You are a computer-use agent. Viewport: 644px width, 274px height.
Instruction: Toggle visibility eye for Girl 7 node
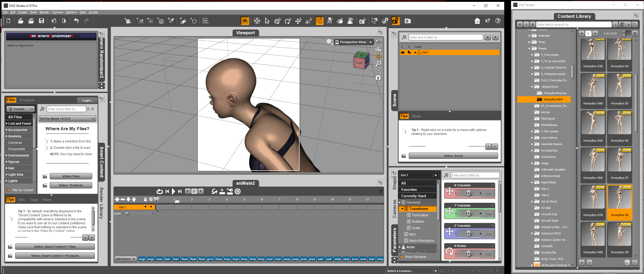(403, 52)
